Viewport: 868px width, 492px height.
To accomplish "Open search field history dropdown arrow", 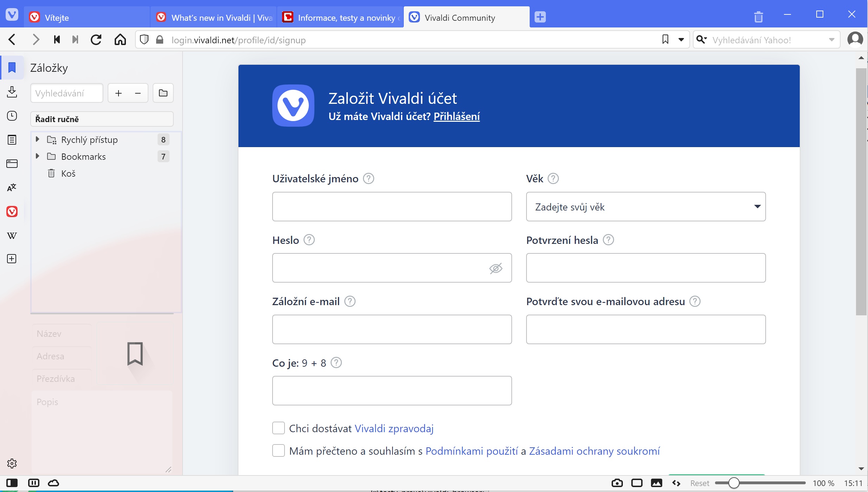I will click(831, 39).
